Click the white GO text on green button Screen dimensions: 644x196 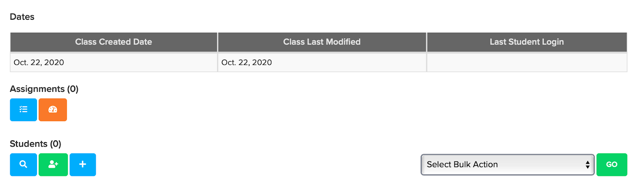612,165
